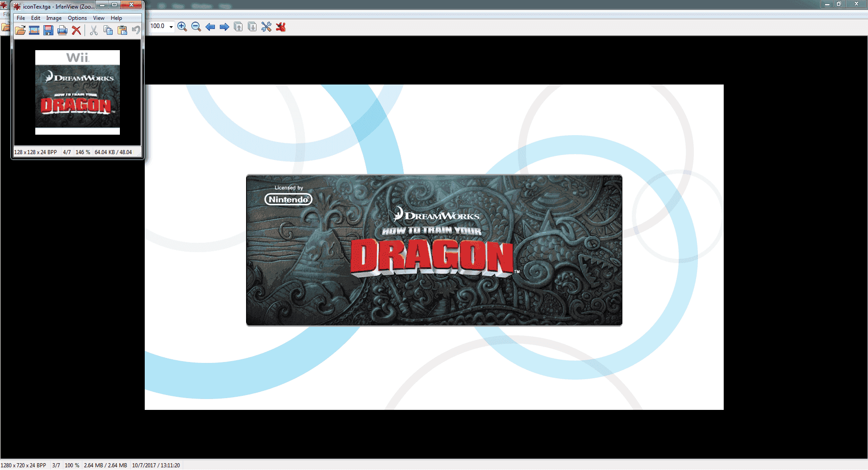The height and width of the screenshot is (470, 868).
Task: Close the background IrfanView window
Action: coord(856,4)
